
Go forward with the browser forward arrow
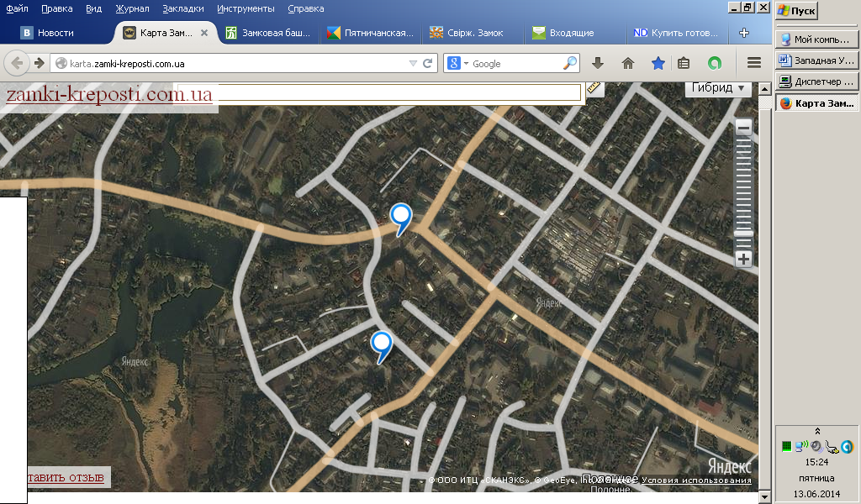point(39,64)
